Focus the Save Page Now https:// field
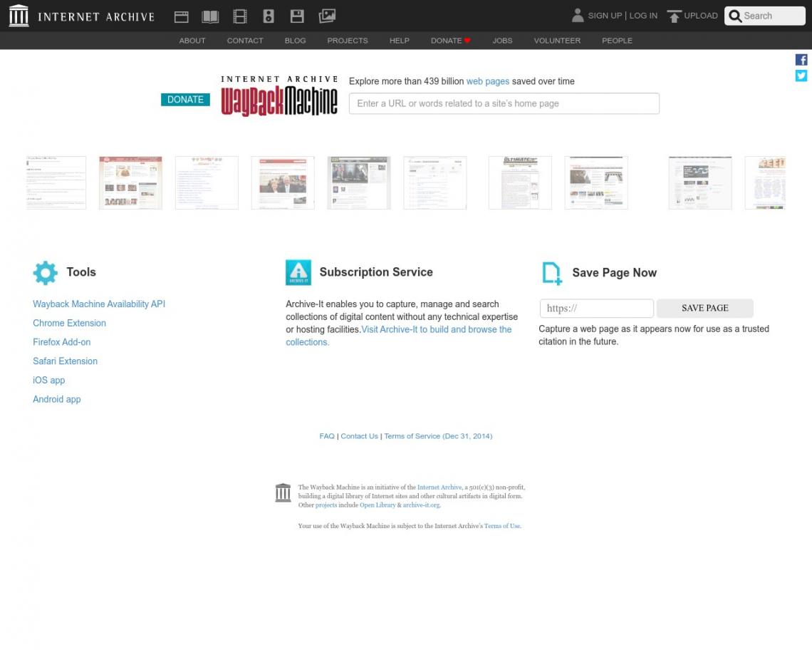 (597, 309)
